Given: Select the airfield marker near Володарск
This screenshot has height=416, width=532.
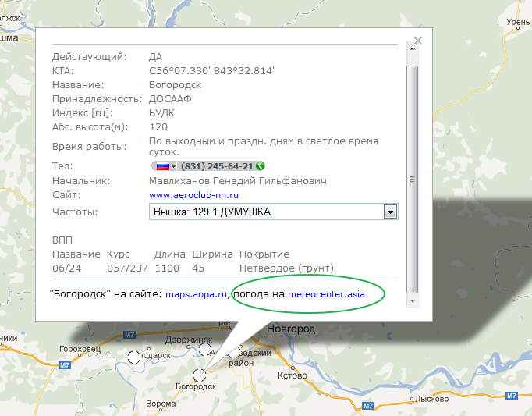Looking at the screenshot, I should tap(134, 357).
